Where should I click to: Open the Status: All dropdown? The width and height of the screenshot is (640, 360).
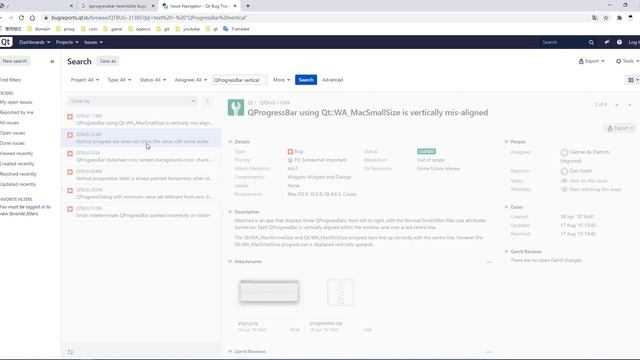pyautogui.click(x=153, y=80)
